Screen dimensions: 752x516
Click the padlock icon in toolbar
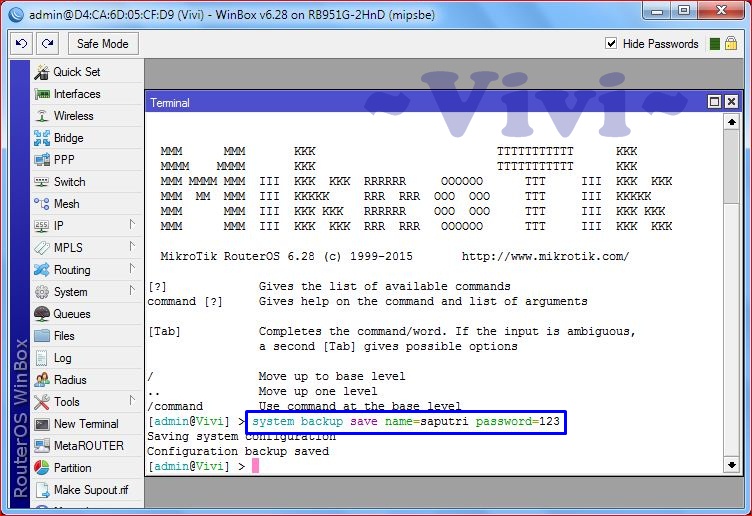coord(731,43)
